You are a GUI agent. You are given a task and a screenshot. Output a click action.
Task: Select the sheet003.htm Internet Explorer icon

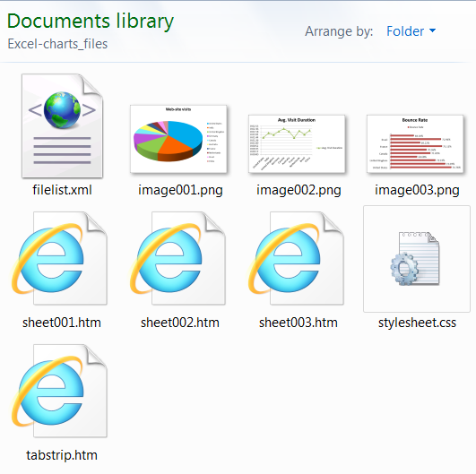point(297,258)
